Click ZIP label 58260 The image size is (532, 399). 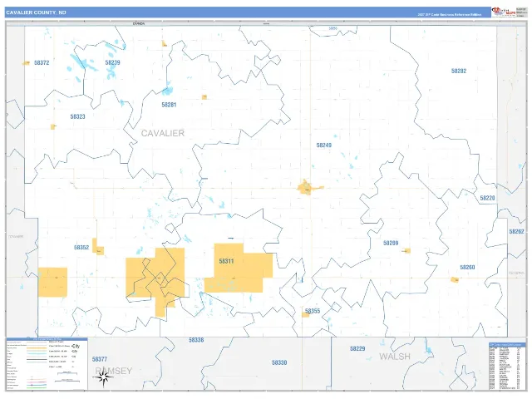pyautogui.click(x=467, y=268)
